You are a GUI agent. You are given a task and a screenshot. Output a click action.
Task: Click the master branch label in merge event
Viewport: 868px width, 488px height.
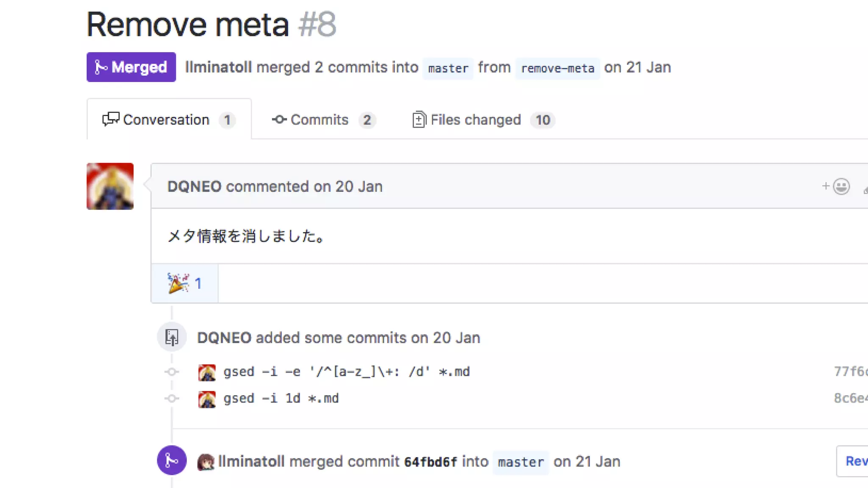520,462
